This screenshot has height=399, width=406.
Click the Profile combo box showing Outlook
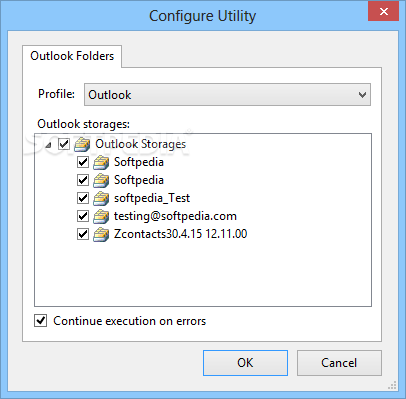pyautogui.click(x=227, y=95)
